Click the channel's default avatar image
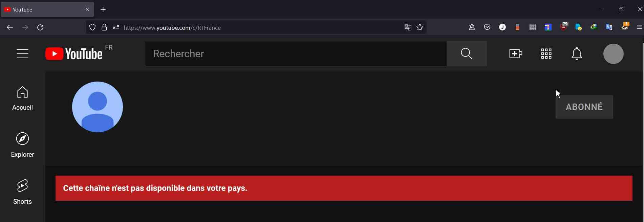The height and width of the screenshot is (222, 644). [98, 107]
